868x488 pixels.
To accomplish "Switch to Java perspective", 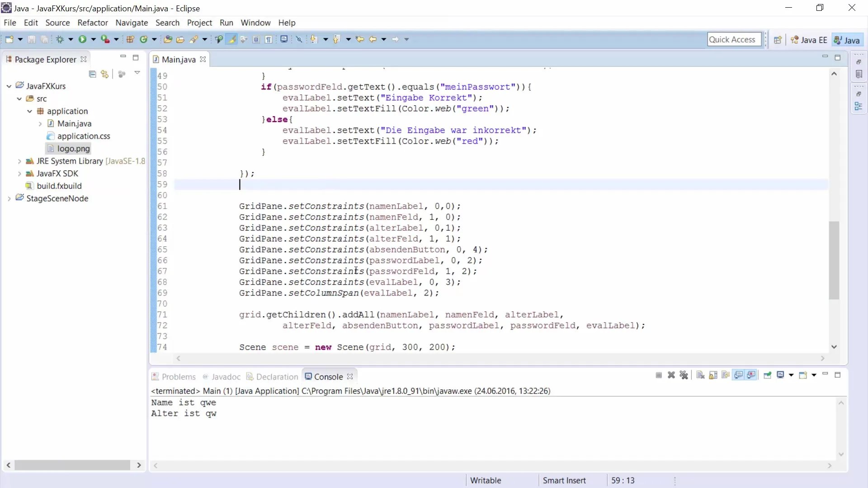I will (x=847, y=40).
